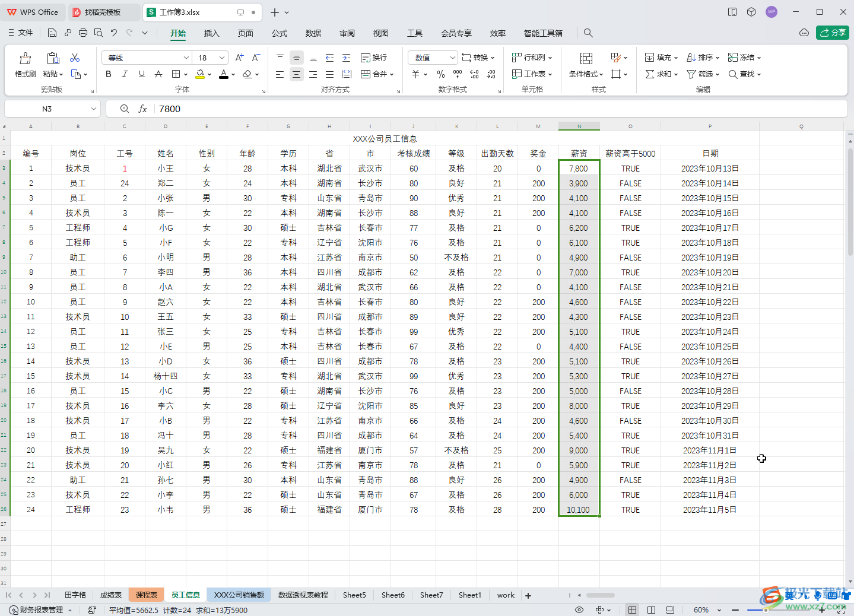Viewport: 854px width, 616px height.
Task: Click the 60% zoom level
Action: [701, 610]
